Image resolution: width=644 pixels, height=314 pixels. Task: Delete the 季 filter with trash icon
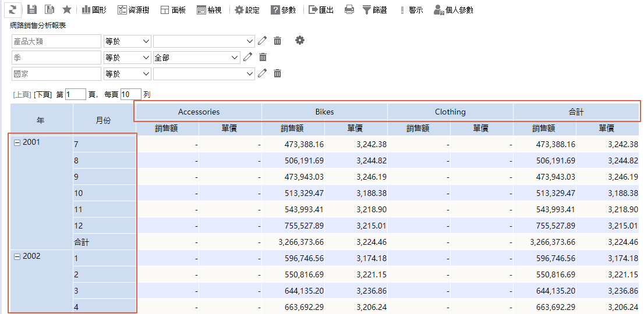[263, 57]
